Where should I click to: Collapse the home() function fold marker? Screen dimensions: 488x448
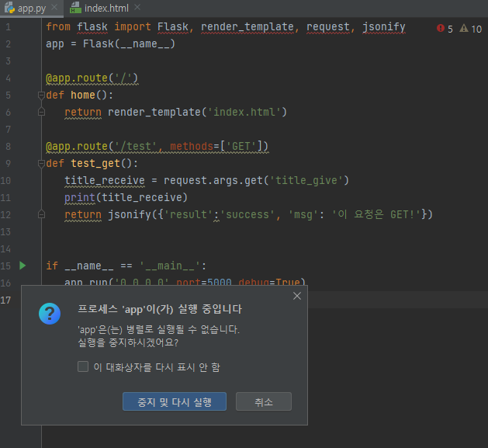(x=41, y=95)
